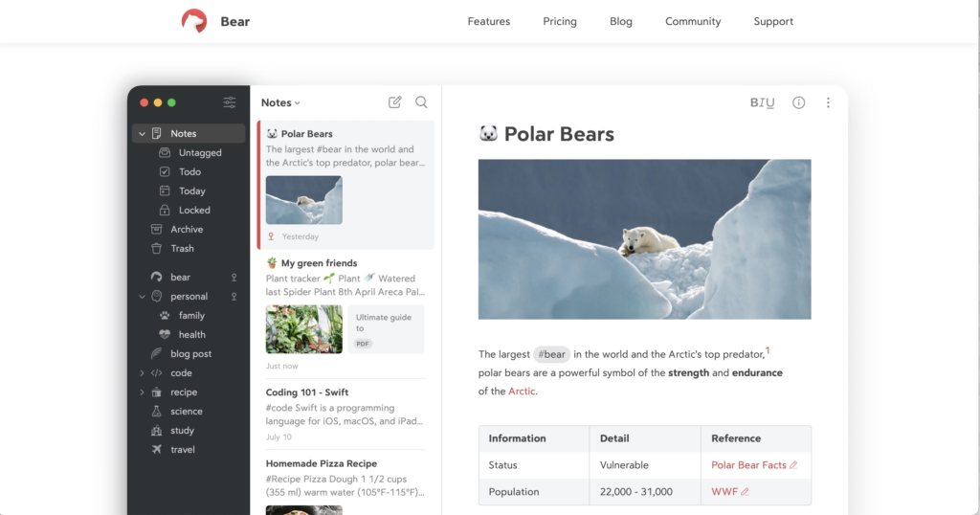Toggle the pin next to bear tag
This screenshot has height=515, width=980.
(x=234, y=277)
